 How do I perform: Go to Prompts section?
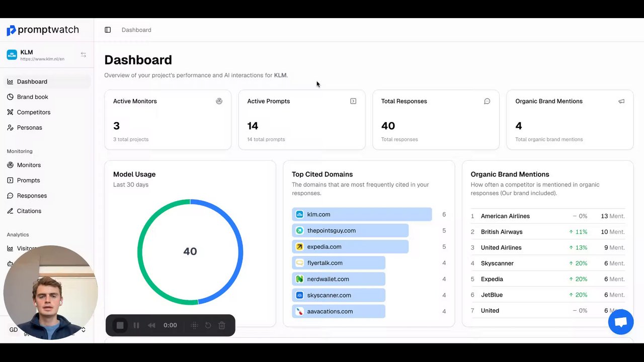(x=47, y=180)
